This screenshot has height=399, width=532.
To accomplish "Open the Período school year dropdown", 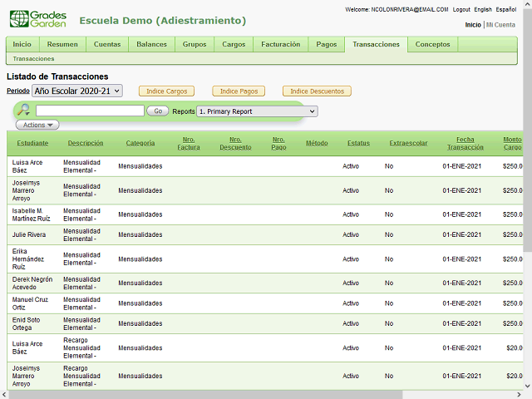I will (77, 91).
